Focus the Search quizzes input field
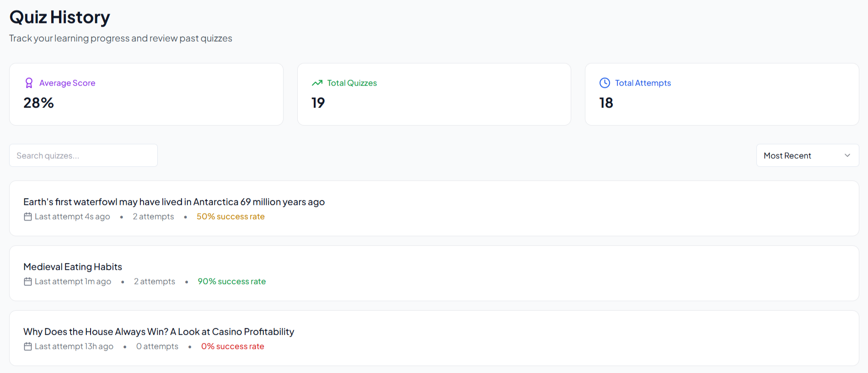Screen dimensions: 868x373 point(83,155)
